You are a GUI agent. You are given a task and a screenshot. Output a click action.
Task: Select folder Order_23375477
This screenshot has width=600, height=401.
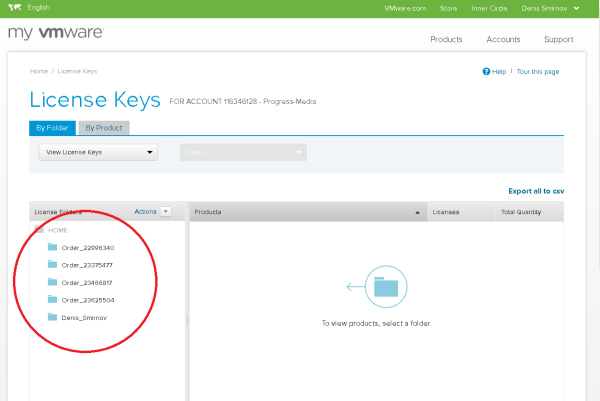87,265
